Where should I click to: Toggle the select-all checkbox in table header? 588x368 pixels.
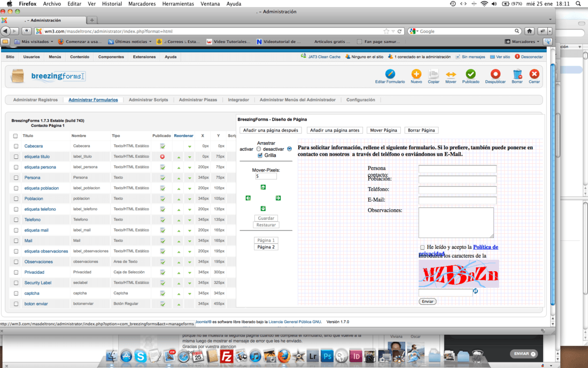16,136
